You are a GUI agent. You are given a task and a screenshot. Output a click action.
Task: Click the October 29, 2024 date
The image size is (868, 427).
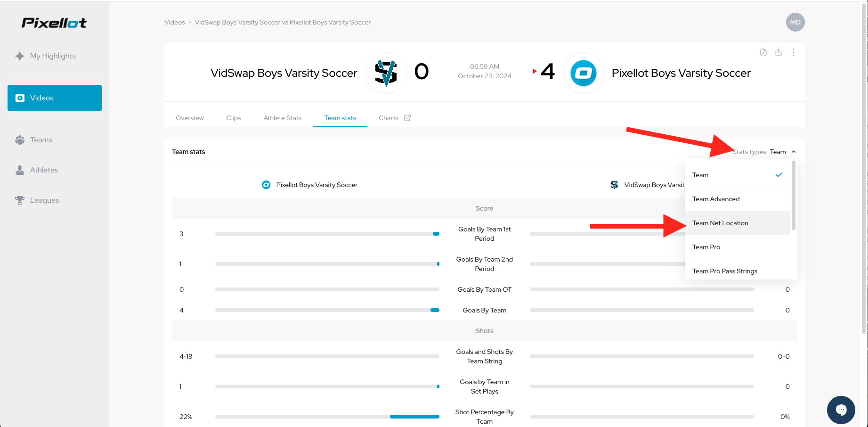485,76
